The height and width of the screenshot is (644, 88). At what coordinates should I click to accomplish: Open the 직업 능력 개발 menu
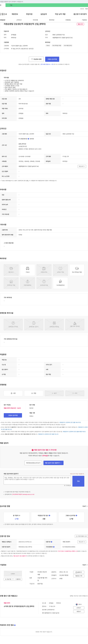point(60,14)
